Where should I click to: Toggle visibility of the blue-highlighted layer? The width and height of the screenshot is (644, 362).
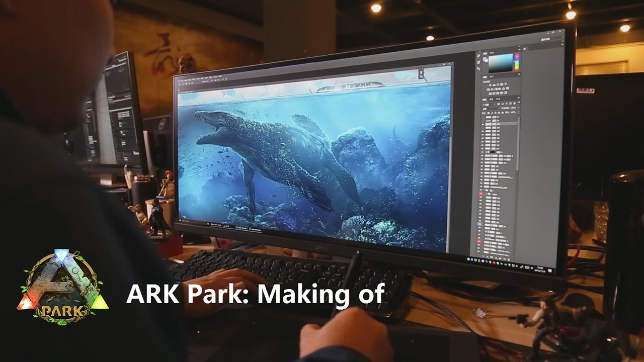pos(479,224)
